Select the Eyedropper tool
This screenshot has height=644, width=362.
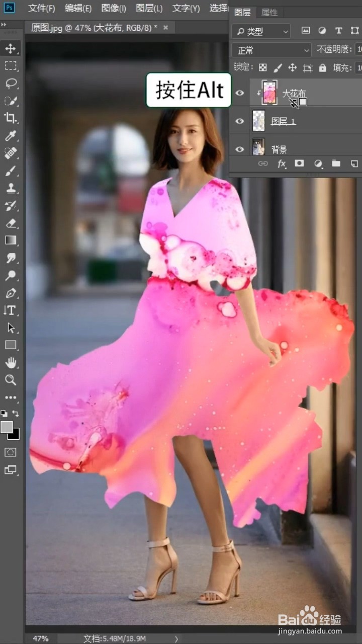pyautogui.click(x=11, y=135)
